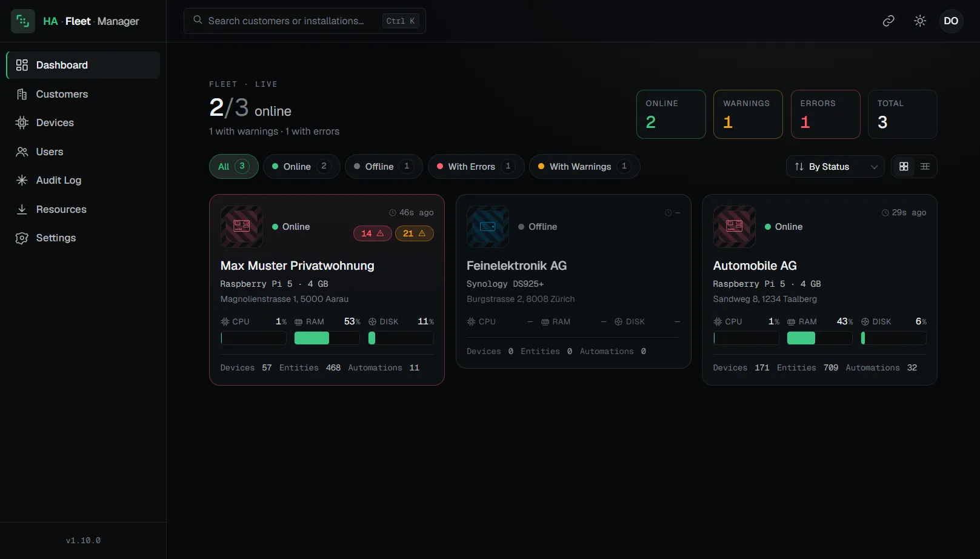
Task: Click Feinelektronik AG device thumbnail
Action: pos(488,227)
